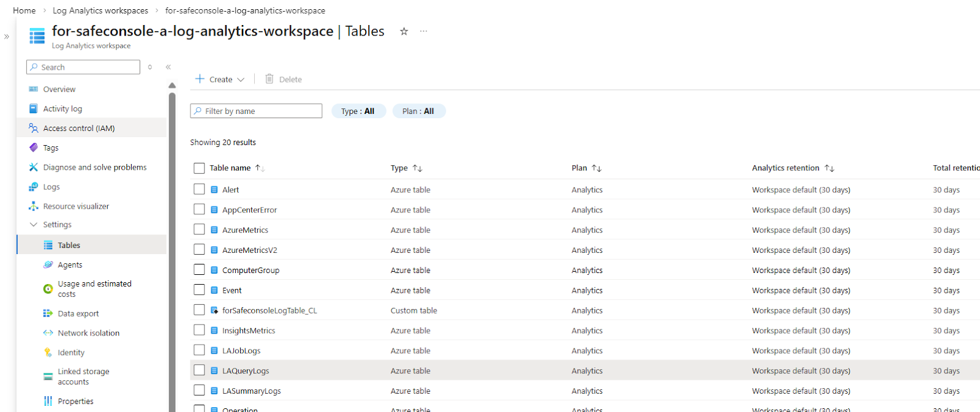Go to the Home breadcrumb link

tap(24, 10)
